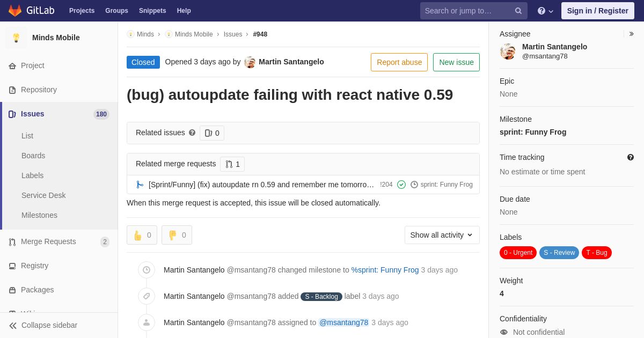Click the thumbs up reaction
The height and width of the screenshot is (338, 644).
pyautogui.click(x=142, y=235)
